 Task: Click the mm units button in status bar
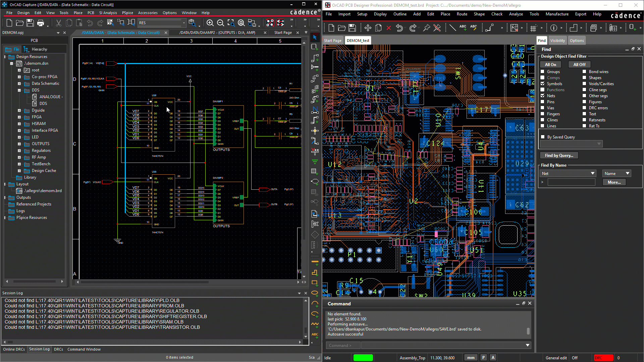point(471,358)
